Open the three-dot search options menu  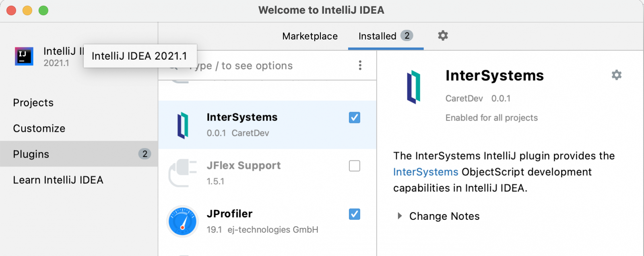[360, 65]
